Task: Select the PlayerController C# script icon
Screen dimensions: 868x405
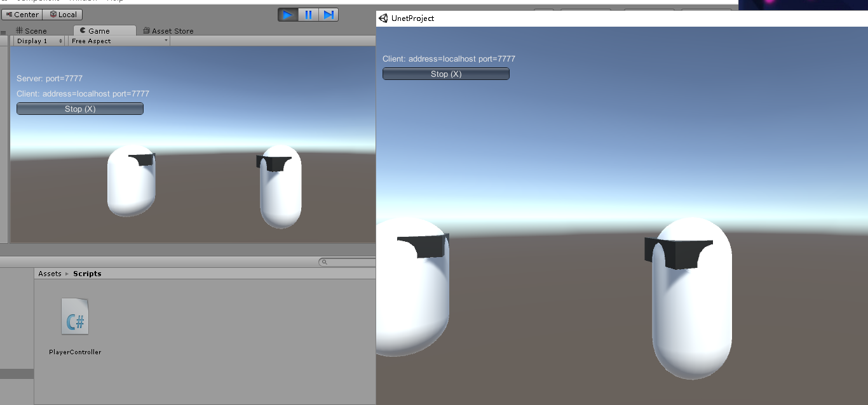Action: pos(75,316)
